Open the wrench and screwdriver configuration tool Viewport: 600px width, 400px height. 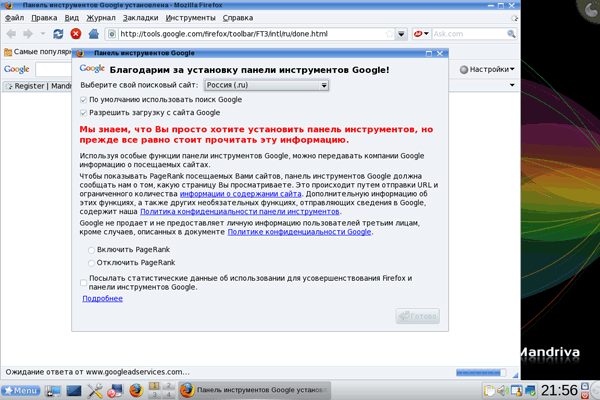coord(95,391)
